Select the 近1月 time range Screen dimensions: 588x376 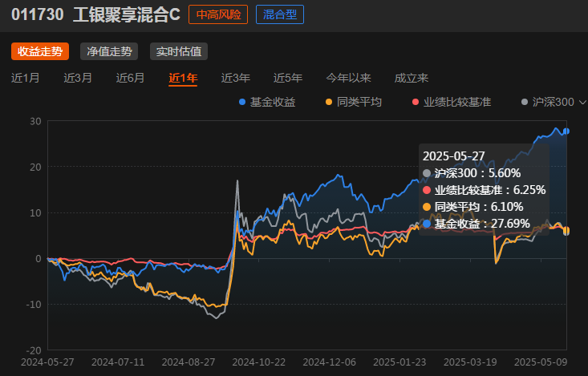(26, 78)
